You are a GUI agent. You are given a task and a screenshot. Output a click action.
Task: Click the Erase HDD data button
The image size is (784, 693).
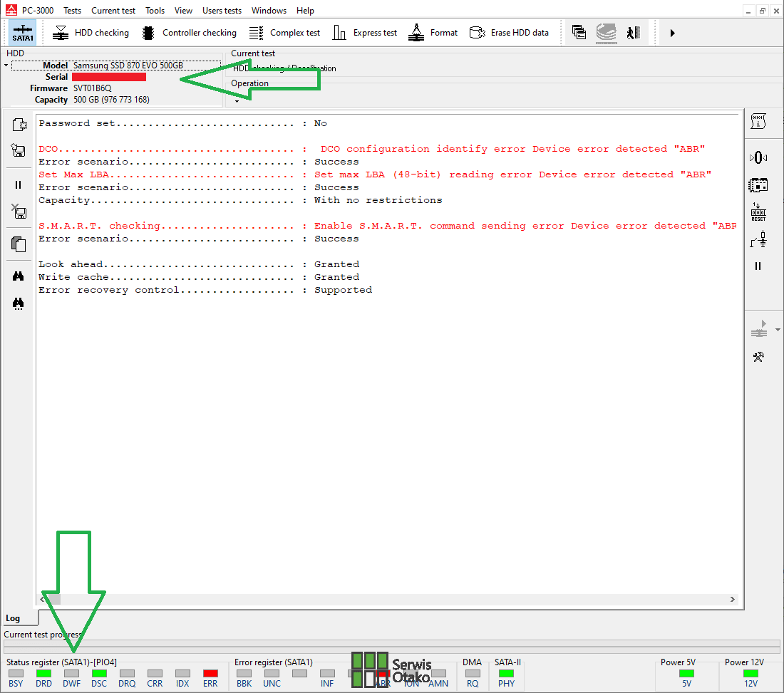click(509, 33)
